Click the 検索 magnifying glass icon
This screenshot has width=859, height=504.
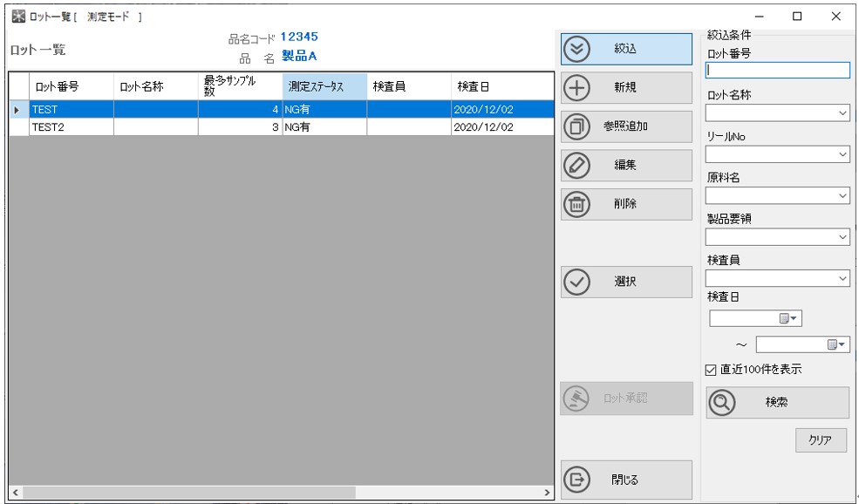[x=725, y=403]
